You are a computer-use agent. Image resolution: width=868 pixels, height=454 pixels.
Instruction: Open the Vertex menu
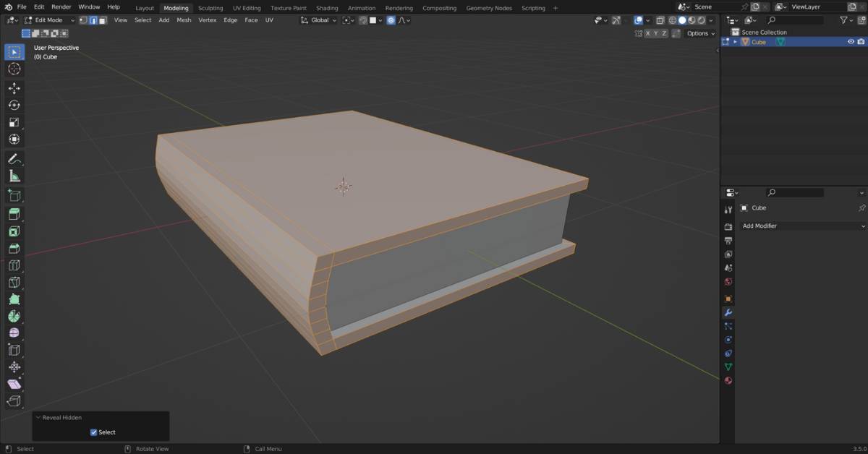(x=208, y=20)
